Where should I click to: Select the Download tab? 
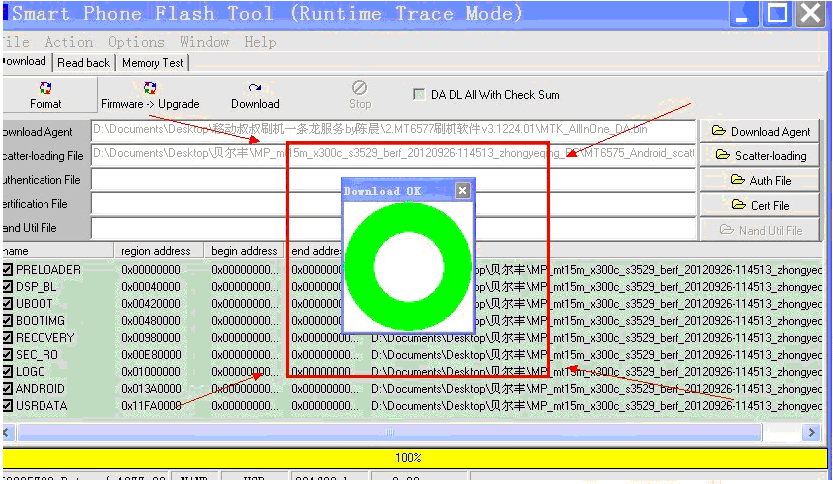(x=25, y=61)
